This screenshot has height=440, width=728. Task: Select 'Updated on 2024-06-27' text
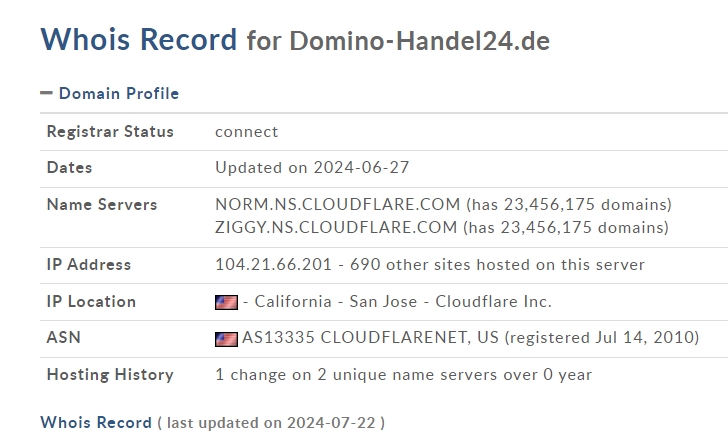312,168
